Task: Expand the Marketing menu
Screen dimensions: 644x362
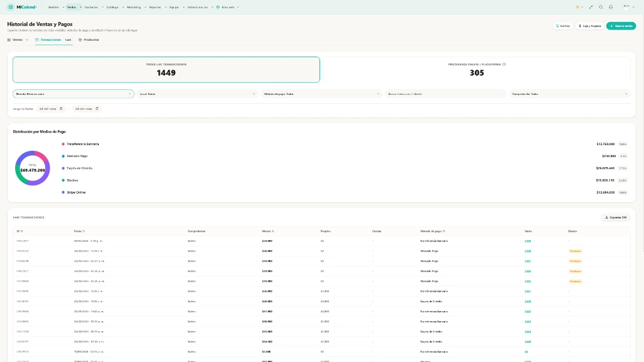Action: point(136,7)
